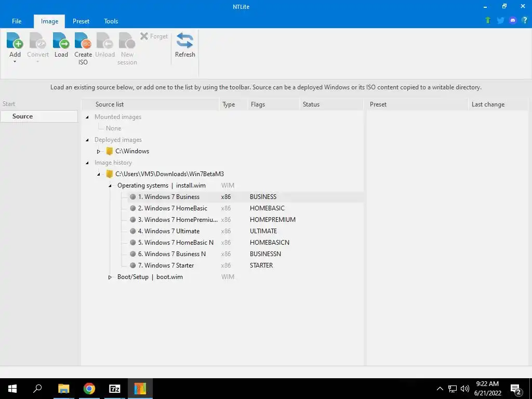Open taskbar search magnifier
The height and width of the screenshot is (399, 532).
tap(37, 389)
